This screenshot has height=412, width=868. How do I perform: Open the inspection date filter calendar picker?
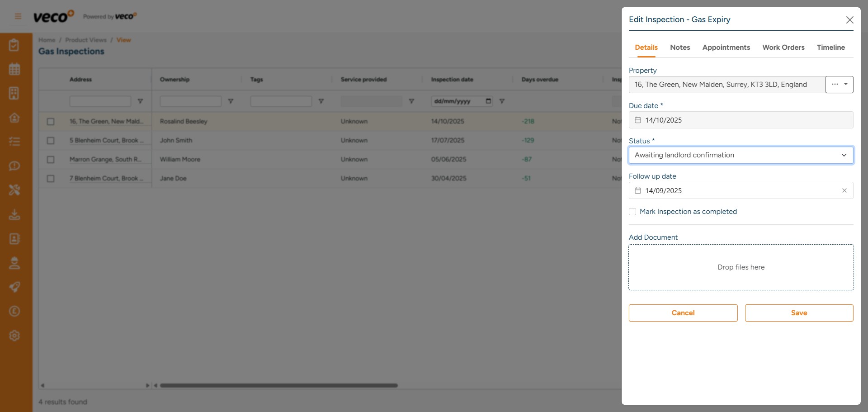(x=488, y=101)
